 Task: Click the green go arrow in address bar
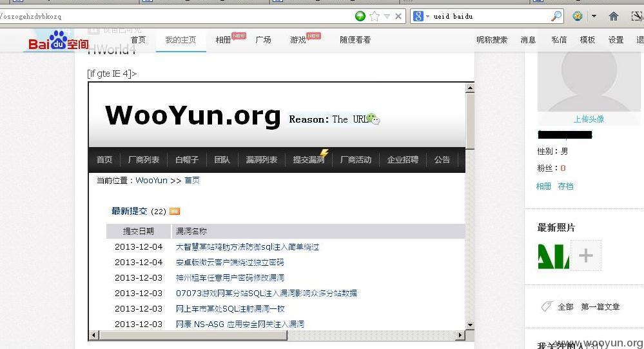pos(360,16)
